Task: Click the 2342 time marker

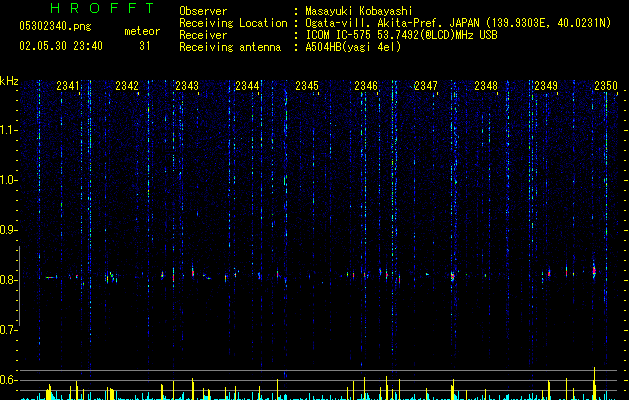Action: coord(127,85)
